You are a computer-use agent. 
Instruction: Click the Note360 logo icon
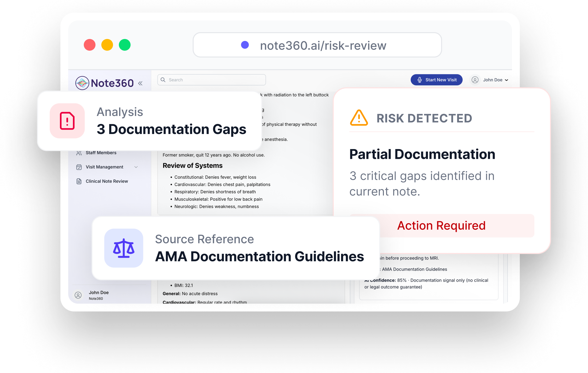click(82, 83)
